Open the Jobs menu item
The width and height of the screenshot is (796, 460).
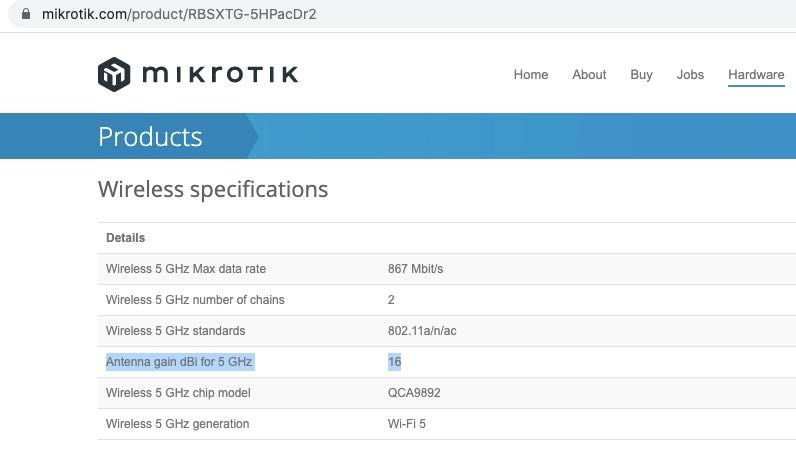[x=690, y=75]
